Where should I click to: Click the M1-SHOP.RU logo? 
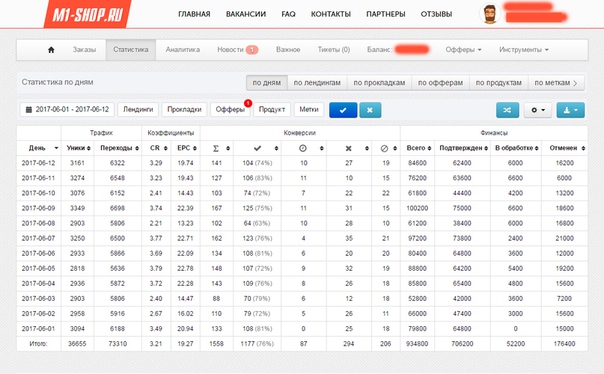coord(87,14)
